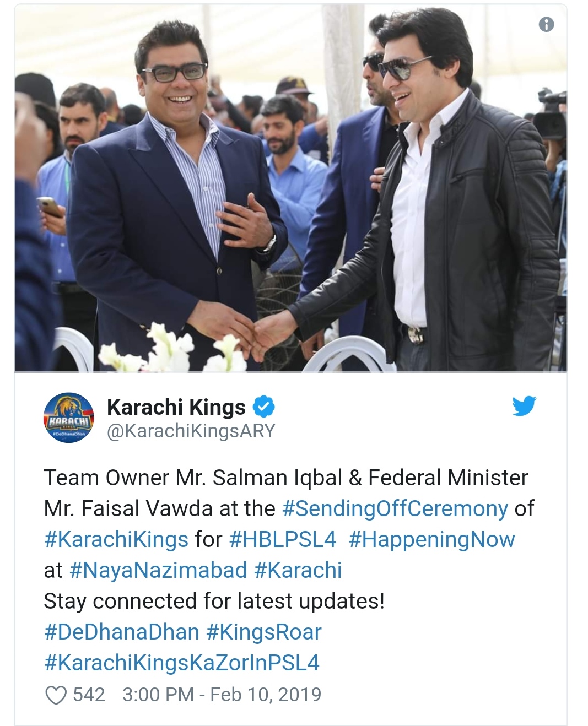Like the tweet with heart icon

pos(56,695)
